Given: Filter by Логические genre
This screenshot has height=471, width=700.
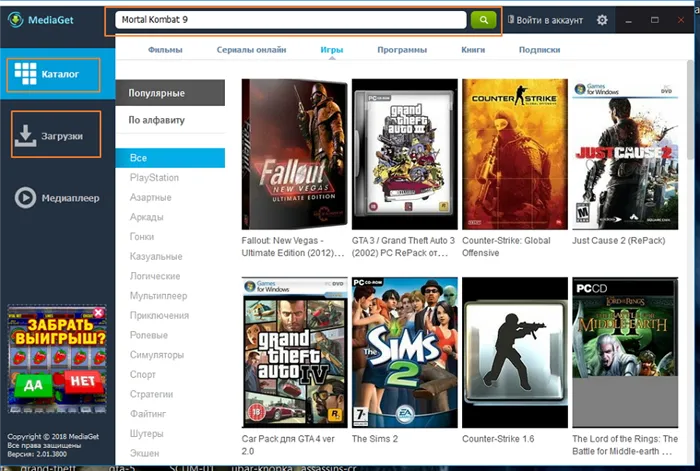Looking at the screenshot, I should coord(155,276).
